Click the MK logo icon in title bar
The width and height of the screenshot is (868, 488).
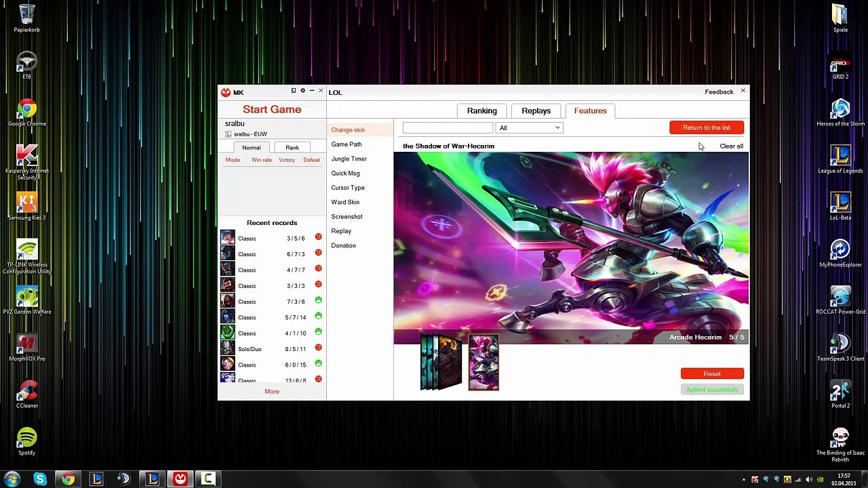pos(226,92)
